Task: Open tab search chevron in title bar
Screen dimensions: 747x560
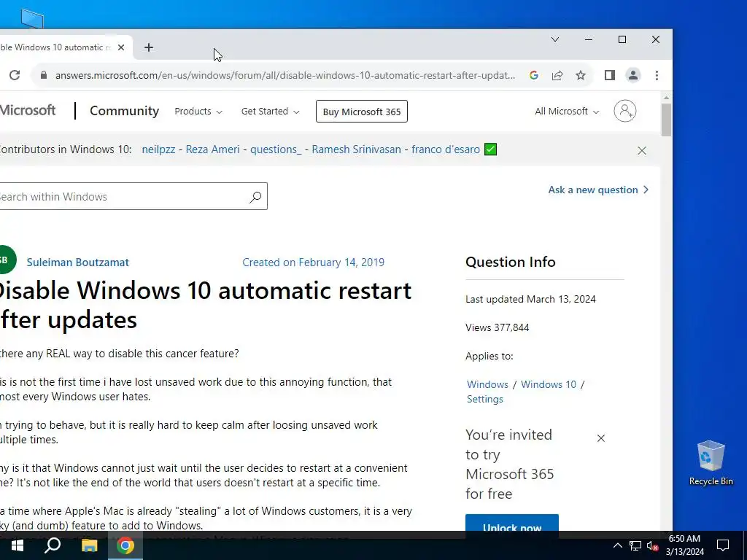Action: tap(555, 39)
